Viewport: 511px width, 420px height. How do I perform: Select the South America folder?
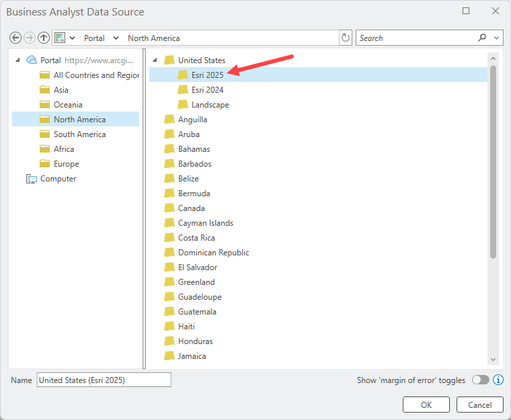[x=73, y=134]
